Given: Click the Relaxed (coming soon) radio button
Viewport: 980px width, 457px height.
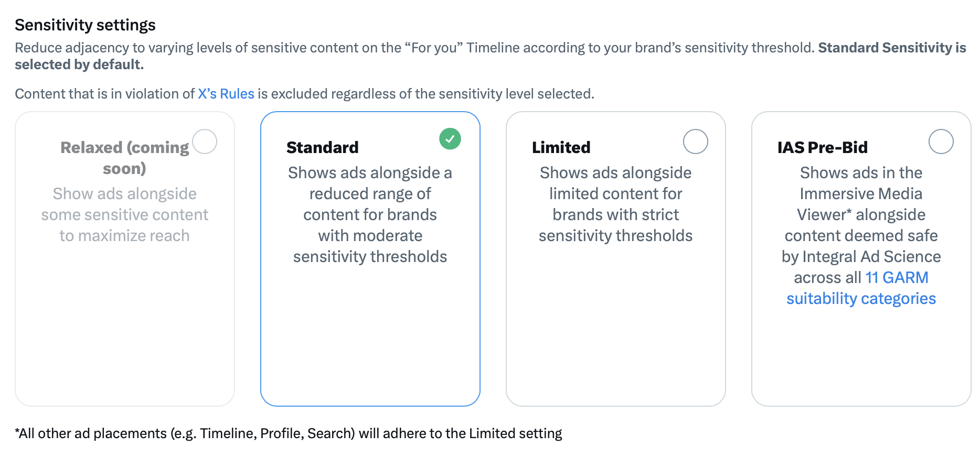Looking at the screenshot, I should coord(205,142).
